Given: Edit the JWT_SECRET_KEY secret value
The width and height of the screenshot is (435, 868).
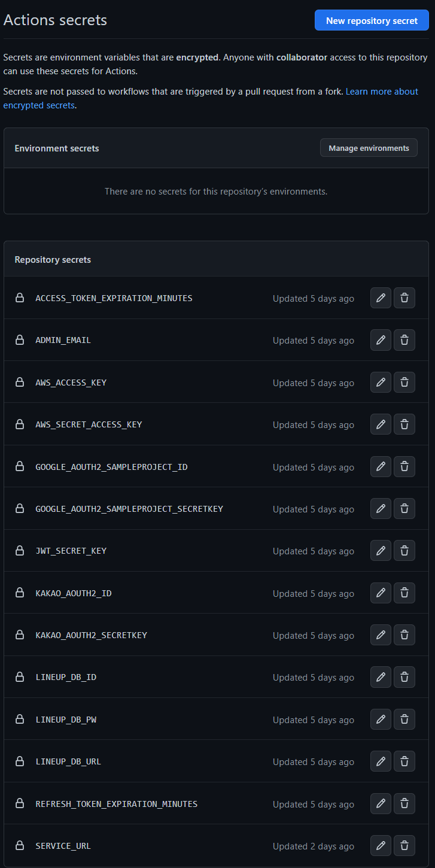Looking at the screenshot, I should coord(381,550).
